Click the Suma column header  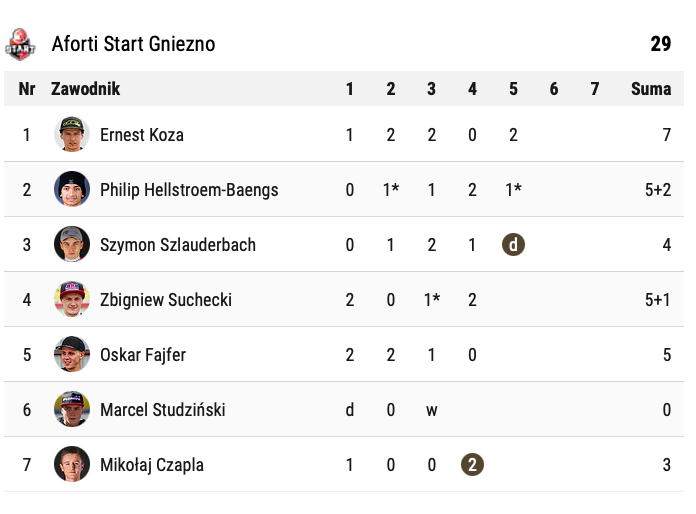(x=651, y=89)
